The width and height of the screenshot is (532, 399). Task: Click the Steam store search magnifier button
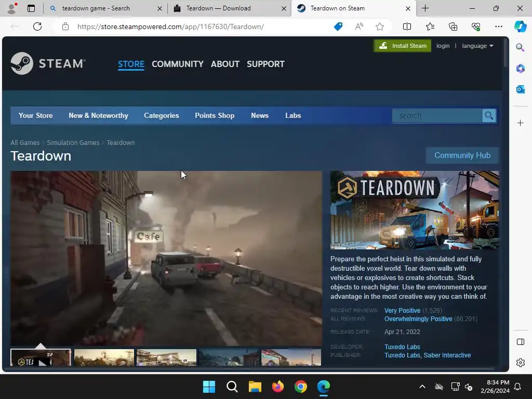pos(489,116)
